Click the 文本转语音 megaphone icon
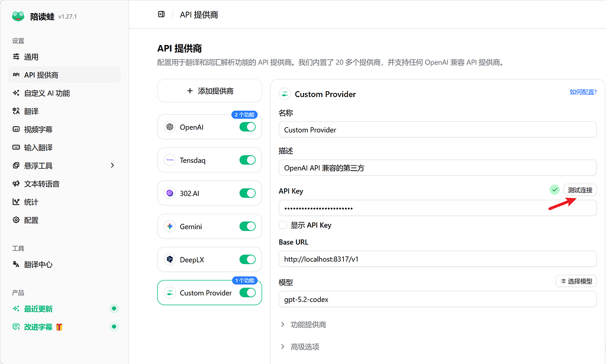 click(x=16, y=183)
